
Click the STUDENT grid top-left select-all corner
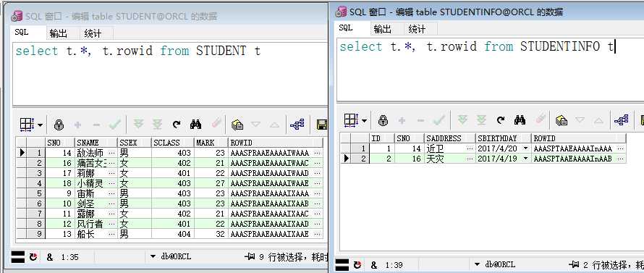22,143
